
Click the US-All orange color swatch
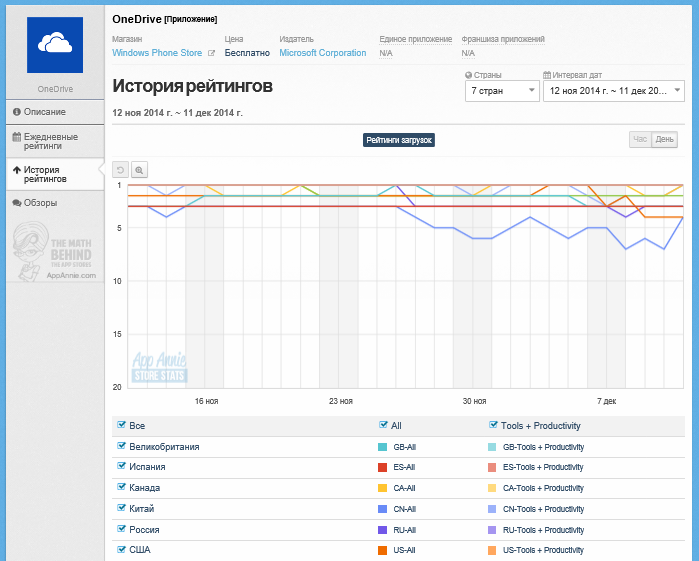tap(382, 550)
